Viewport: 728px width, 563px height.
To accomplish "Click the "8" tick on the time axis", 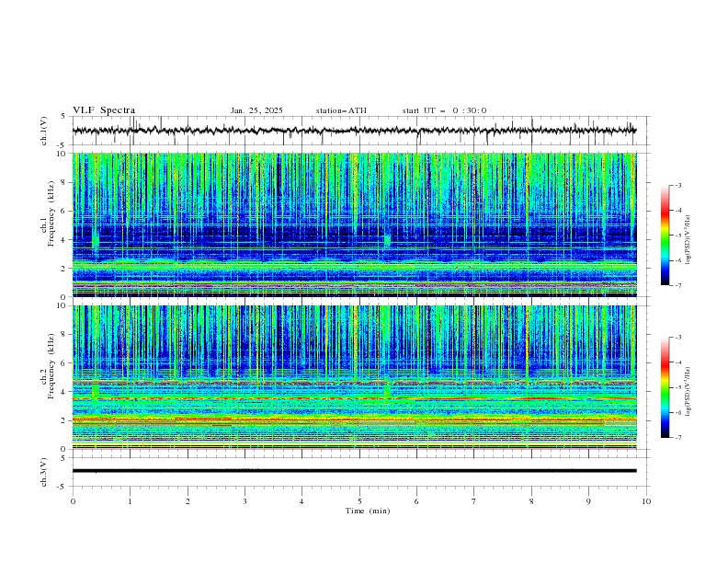I will click(531, 501).
